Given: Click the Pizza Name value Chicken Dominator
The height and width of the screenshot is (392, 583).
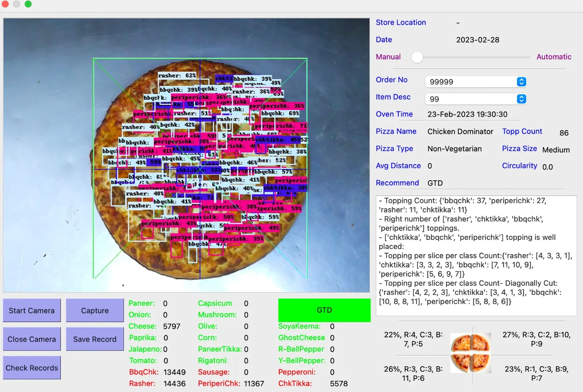Looking at the screenshot, I should point(460,131).
